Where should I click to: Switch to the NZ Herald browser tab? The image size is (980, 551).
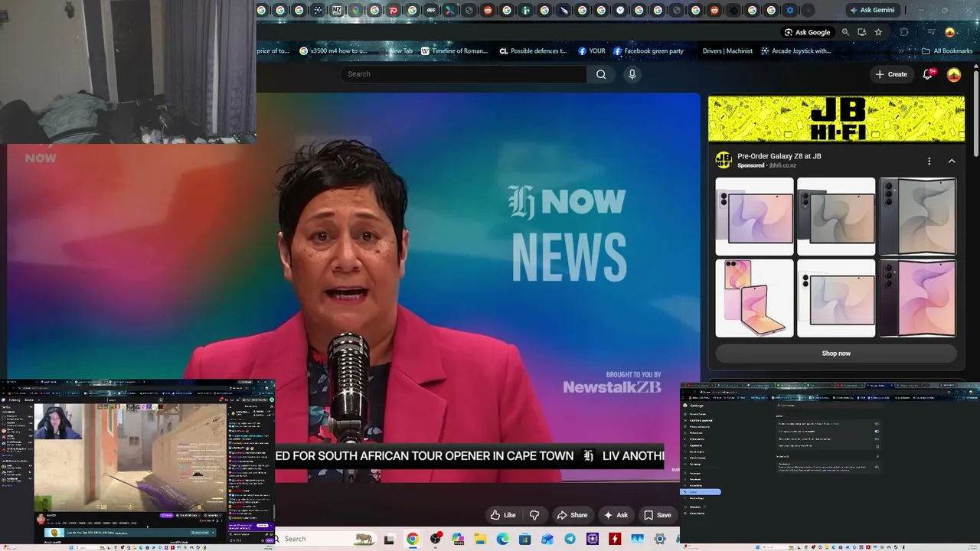[337, 10]
